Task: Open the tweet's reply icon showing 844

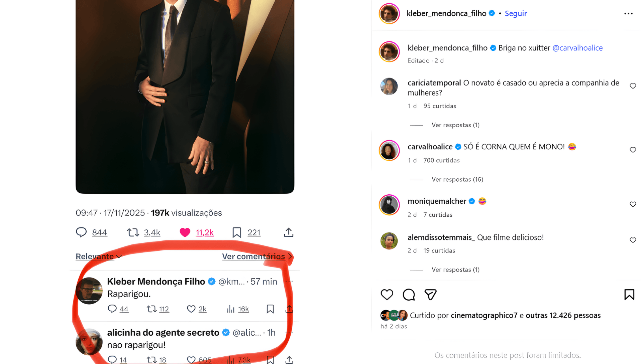Action: click(81, 232)
